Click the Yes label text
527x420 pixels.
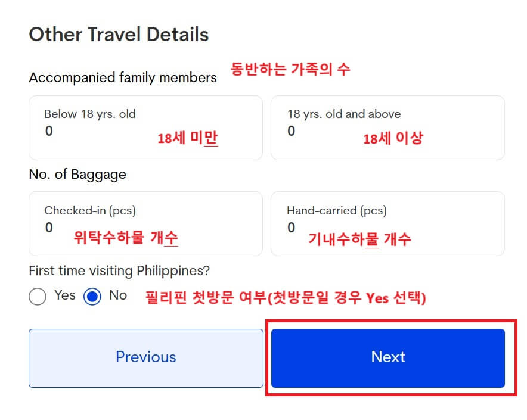click(x=64, y=295)
